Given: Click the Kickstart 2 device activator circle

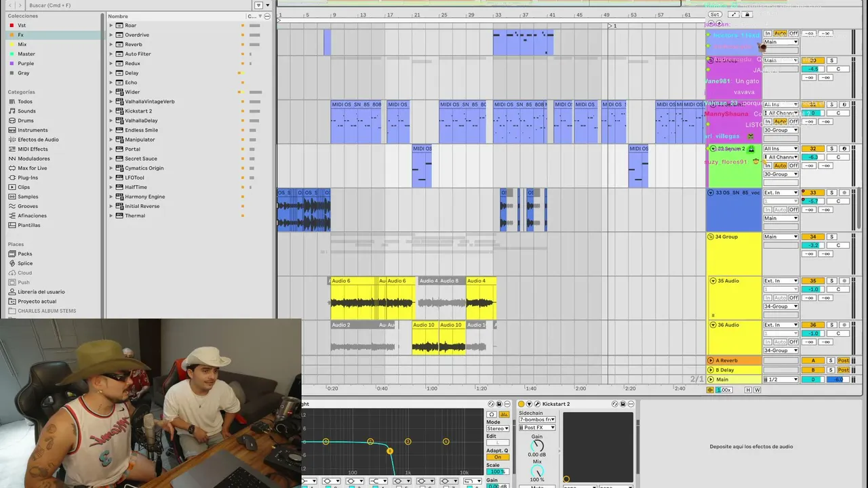Looking at the screenshot, I should tap(521, 404).
